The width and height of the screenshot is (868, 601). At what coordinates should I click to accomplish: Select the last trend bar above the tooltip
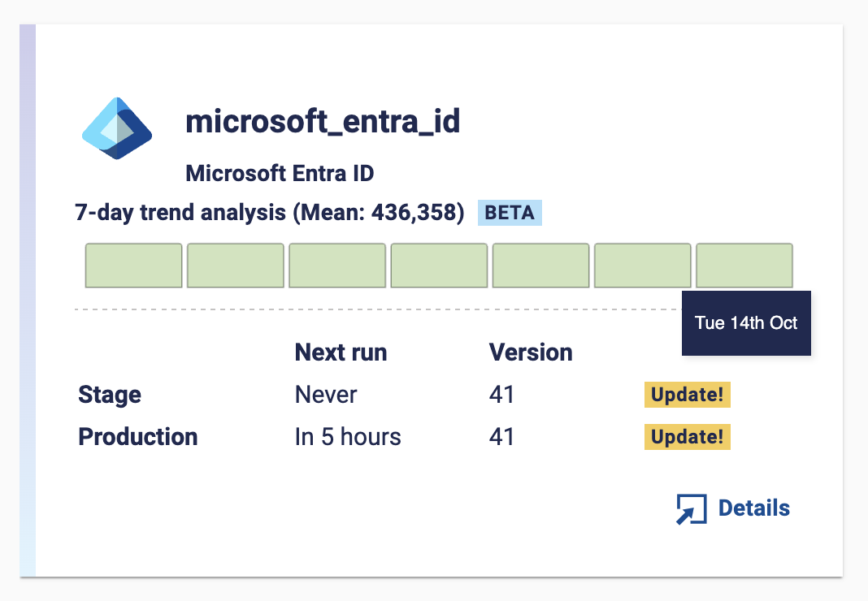[744, 265]
